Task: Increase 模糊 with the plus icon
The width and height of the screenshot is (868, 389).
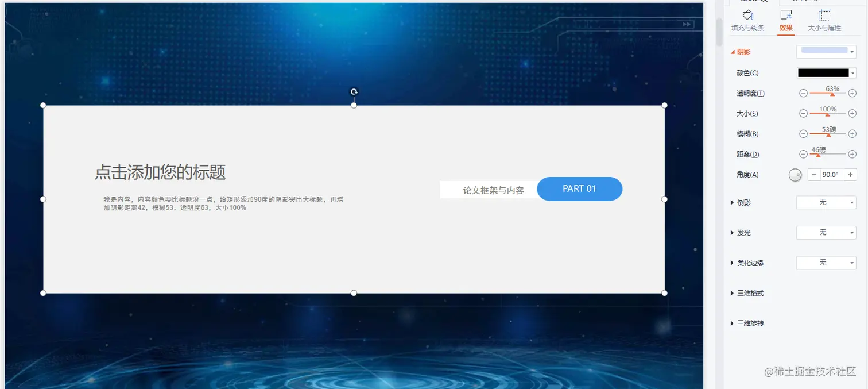Action: (852, 134)
